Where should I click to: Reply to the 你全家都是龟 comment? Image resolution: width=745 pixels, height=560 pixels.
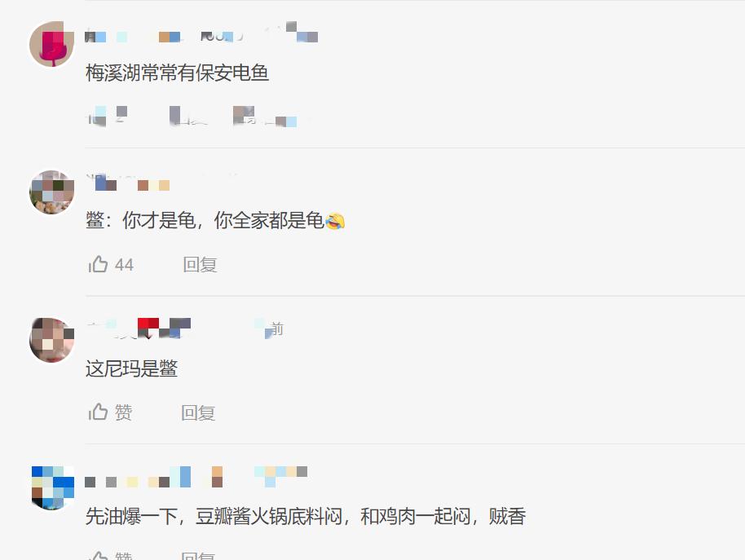click(x=200, y=265)
